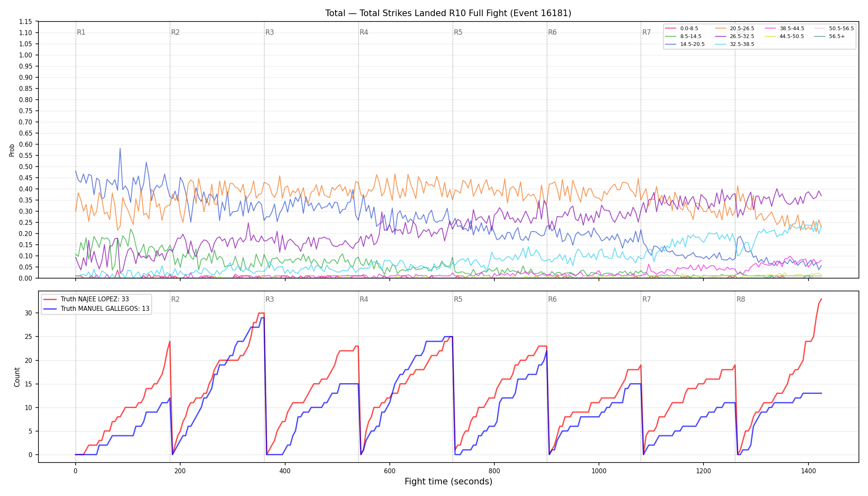Click the 5 tick on the Count axis
The width and height of the screenshot is (868, 496).
click(x=30, y=431)
